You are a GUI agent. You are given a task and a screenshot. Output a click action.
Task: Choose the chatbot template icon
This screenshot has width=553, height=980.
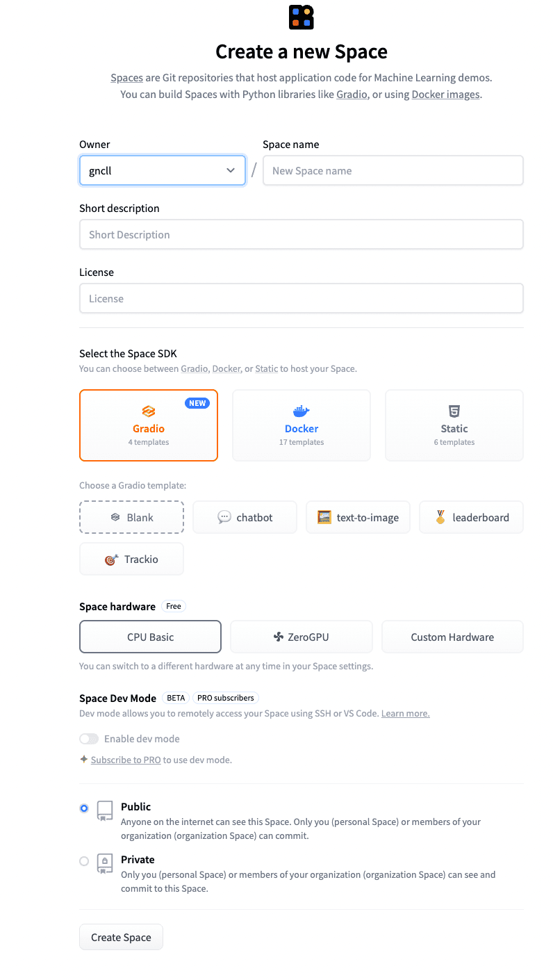[x=224, y=518]
